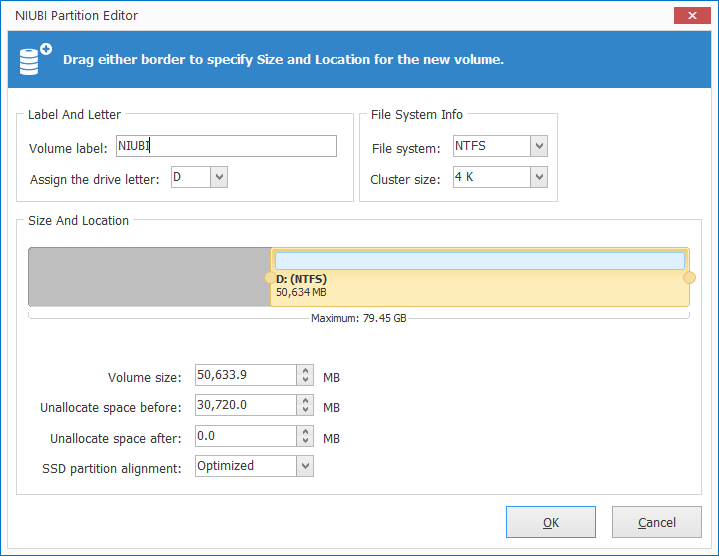
Task: Open the drive letter dropdown
Action: tap(219, 177)
